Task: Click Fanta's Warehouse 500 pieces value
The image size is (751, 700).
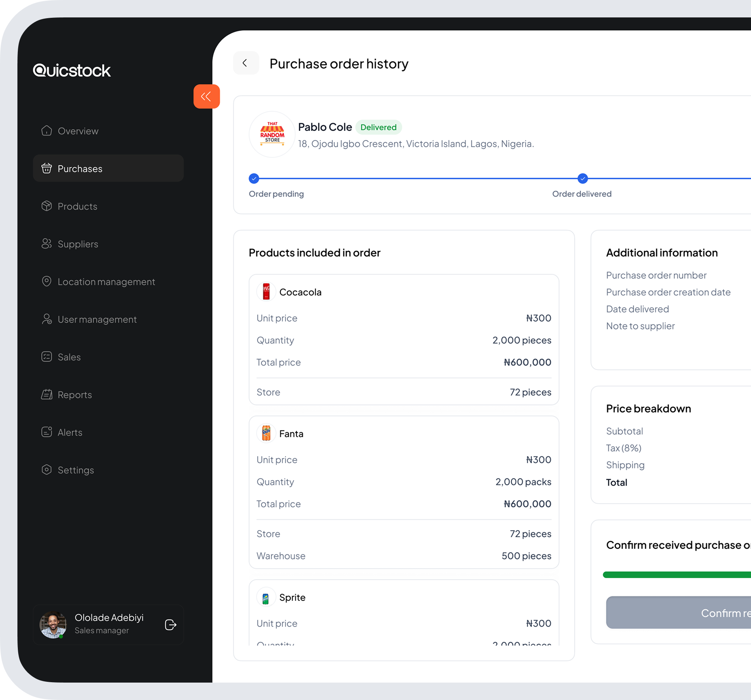Action: click(526, 556)
